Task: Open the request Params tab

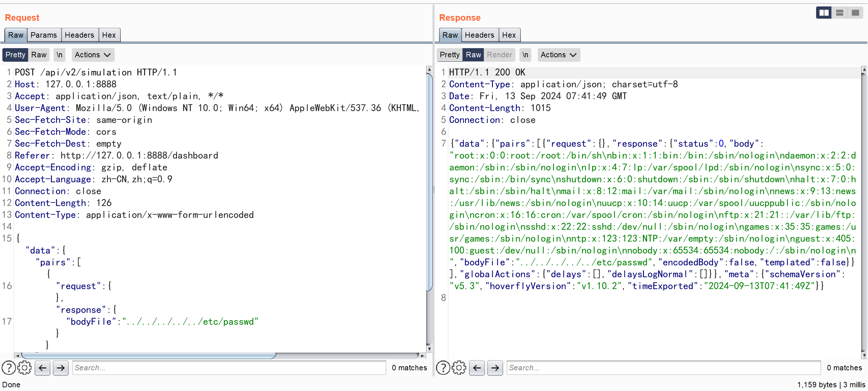Action: 44,35
